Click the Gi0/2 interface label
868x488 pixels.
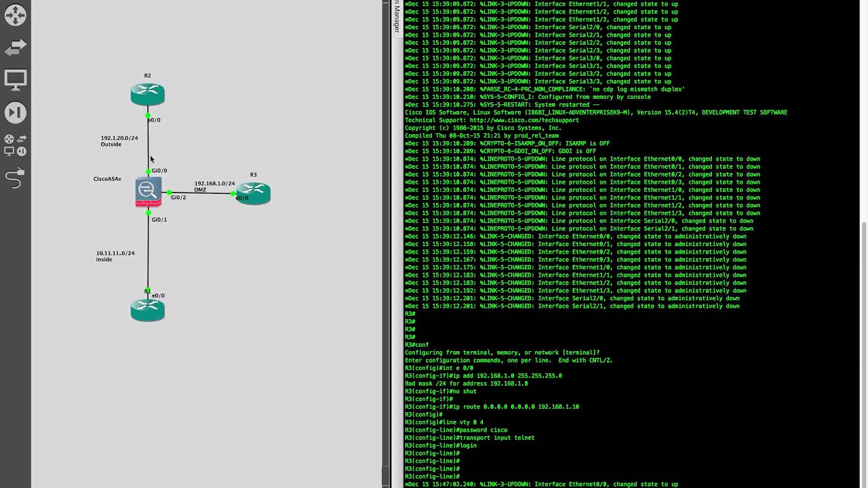pos(178,197)
